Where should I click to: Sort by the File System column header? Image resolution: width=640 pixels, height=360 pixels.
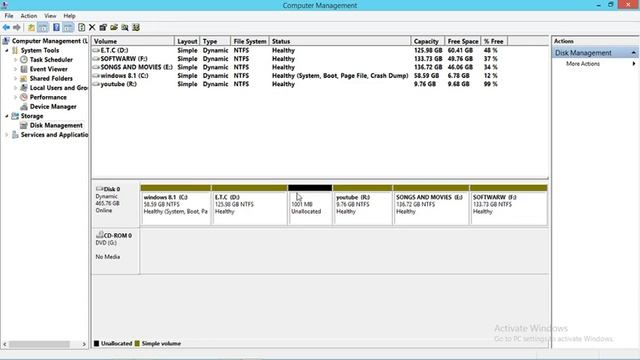pos(250,41)
